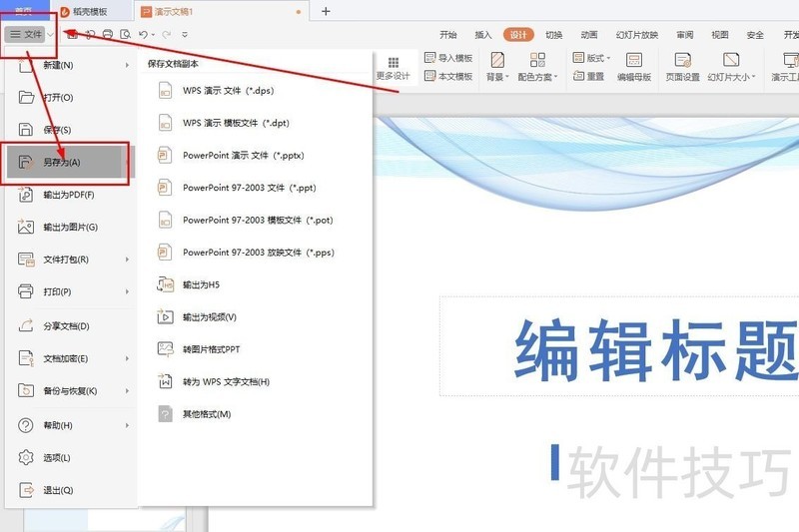This screenshot has width=799, height=532.
Task: Click the 编辑标题 title placeholder
Action: pyautogui.click(x=619, y=346)
